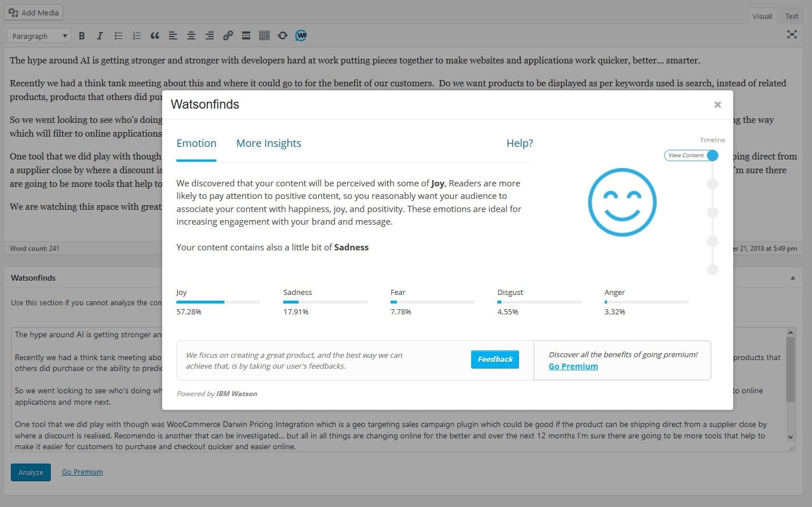
Task: Open the Go Premium link in the dialog
Action: tap(573, 366)
